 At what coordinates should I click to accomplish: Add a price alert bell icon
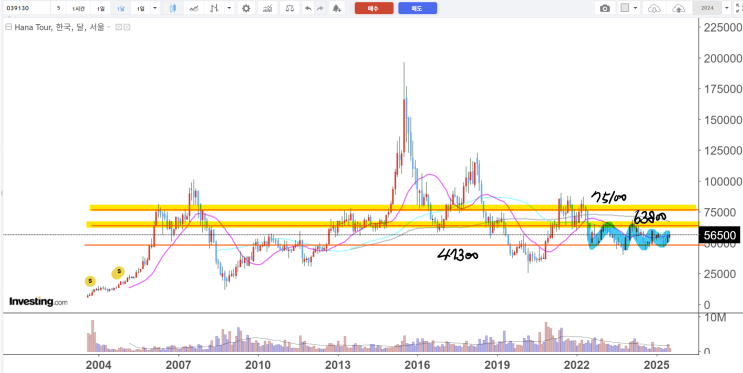coord(336,9)
